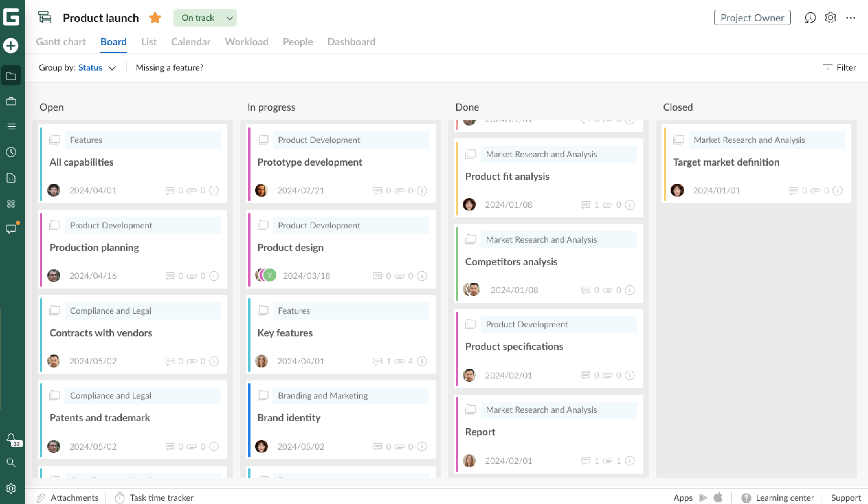Open project settings gear at top right
Viewport: 868px width, 504px height.
tap(830, 17)
